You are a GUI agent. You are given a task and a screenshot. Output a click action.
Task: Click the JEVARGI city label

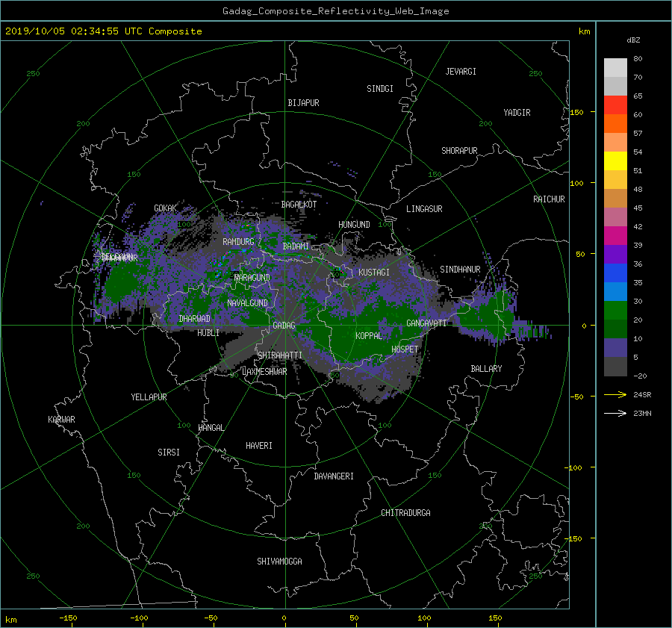[461, 72]
